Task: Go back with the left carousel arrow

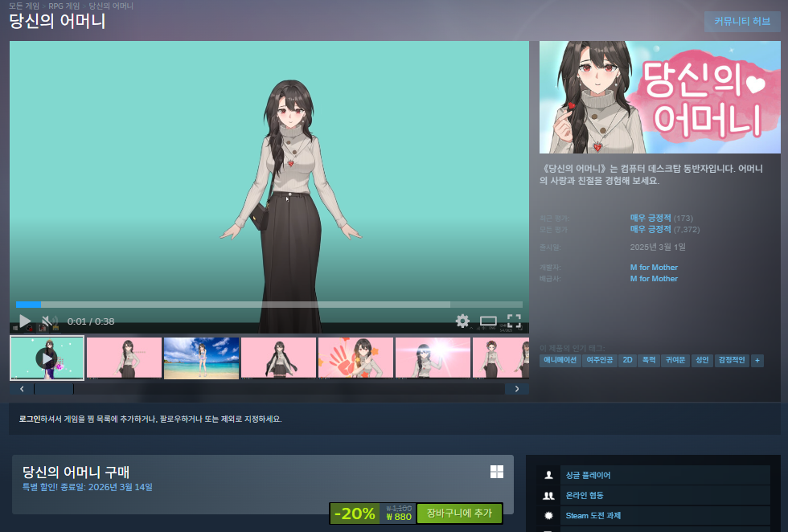Action: point(22,388)
